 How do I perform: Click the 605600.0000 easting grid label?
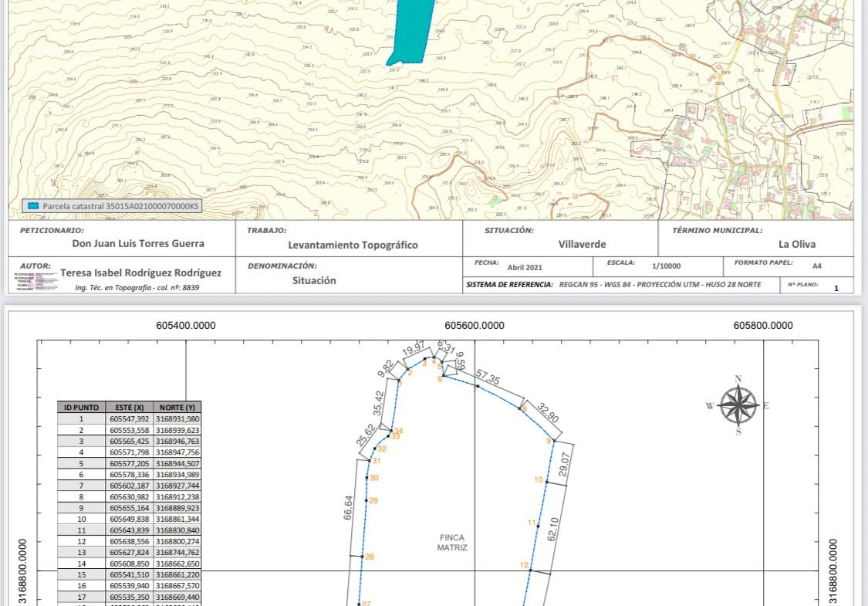pos(475,326)
